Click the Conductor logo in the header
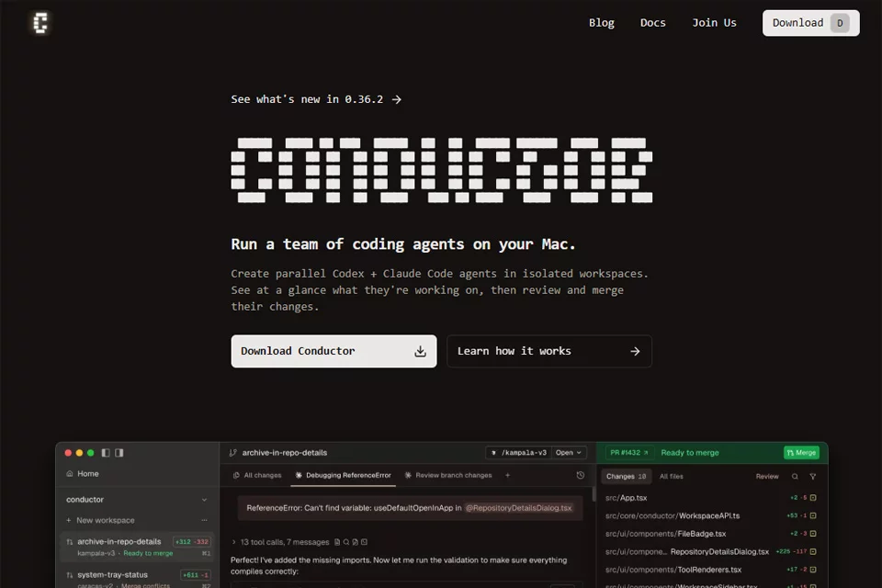This screenshot has height=588, width=882. point(40,23)
